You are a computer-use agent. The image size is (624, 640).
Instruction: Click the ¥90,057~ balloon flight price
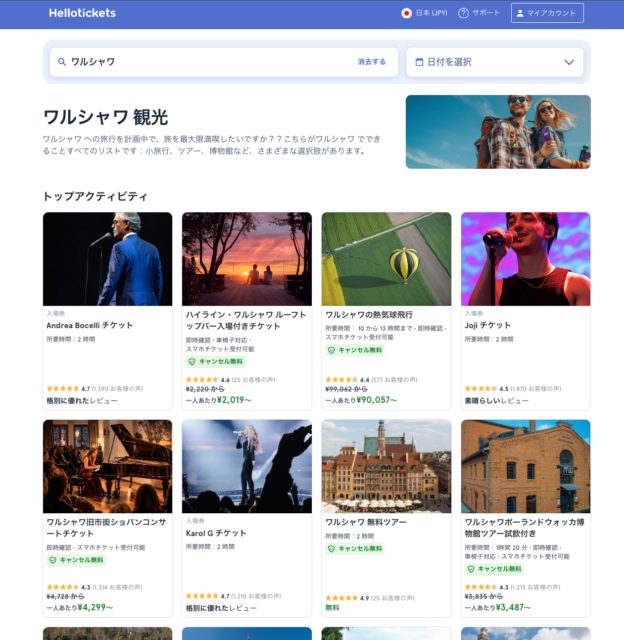coord(376,400)
